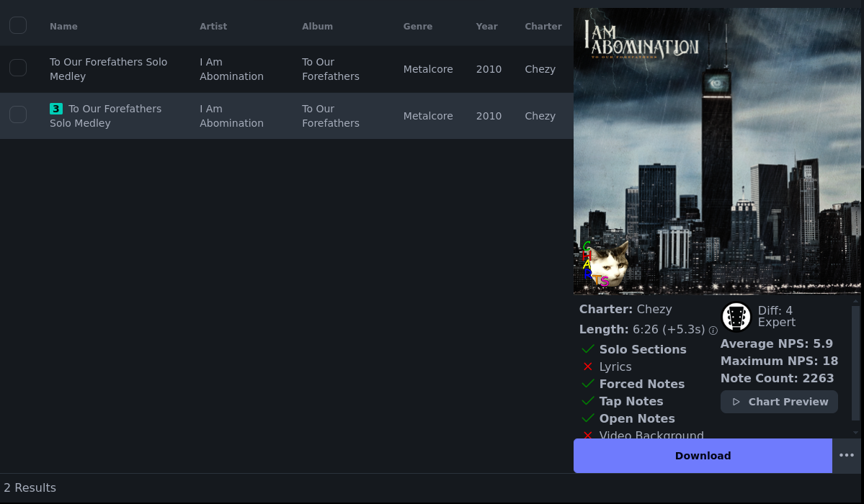
Task: Sort by the Charter column header
Action: 543,27
